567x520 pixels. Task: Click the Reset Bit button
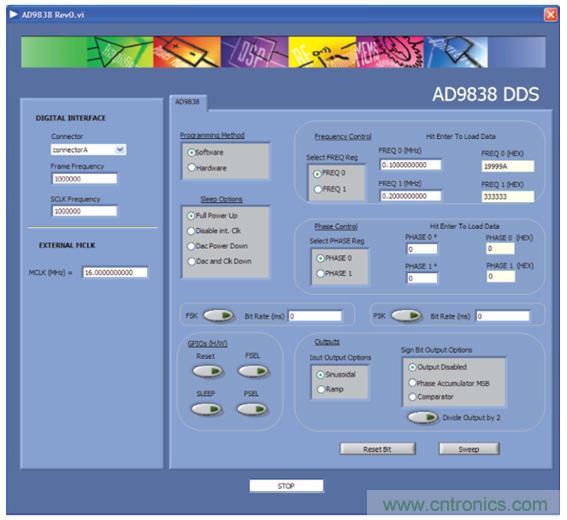378,449
